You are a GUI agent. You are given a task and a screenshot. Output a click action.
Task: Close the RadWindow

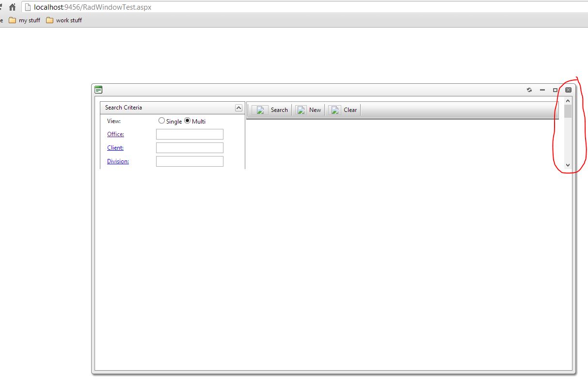pyautogui.click(x=569, y=90)
